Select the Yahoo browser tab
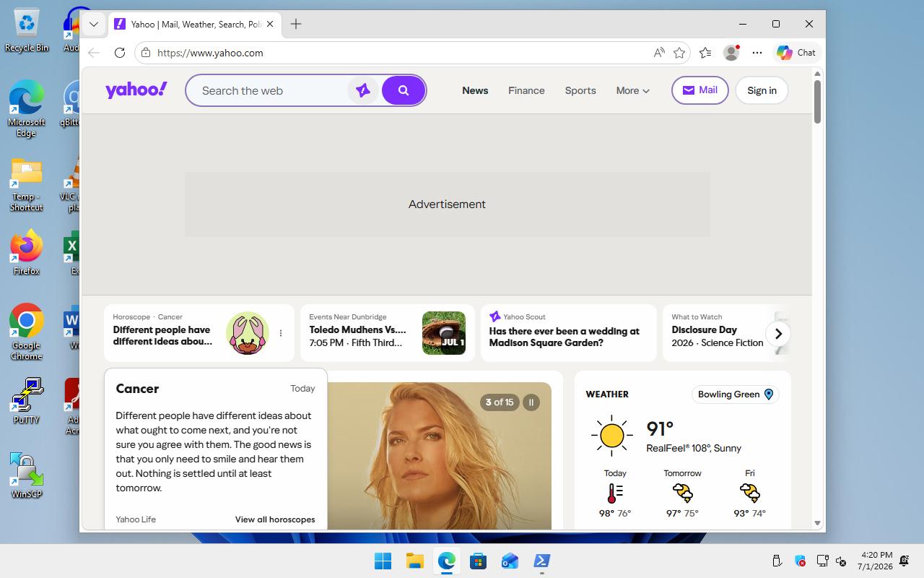 [195, 24]
